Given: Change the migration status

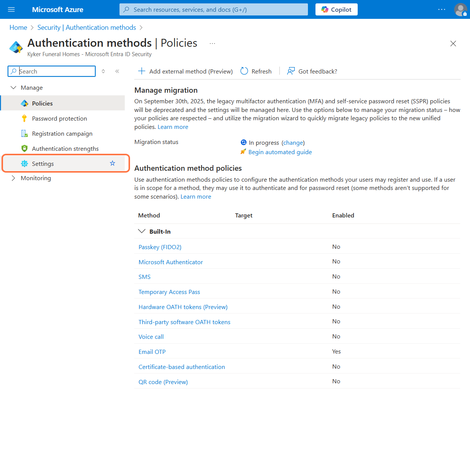Looking at the screenshot, I should tap(293, 142).
